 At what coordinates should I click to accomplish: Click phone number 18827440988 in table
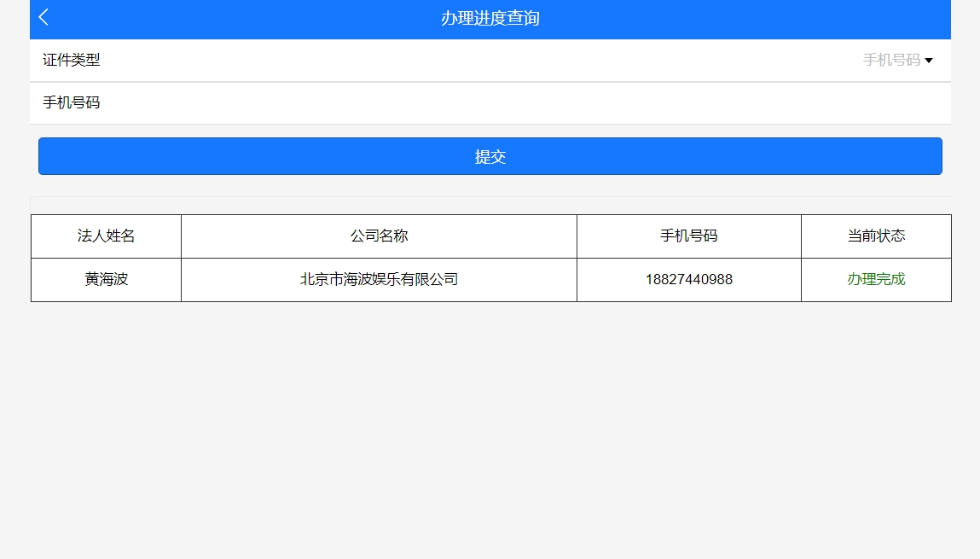click(688, 280)
